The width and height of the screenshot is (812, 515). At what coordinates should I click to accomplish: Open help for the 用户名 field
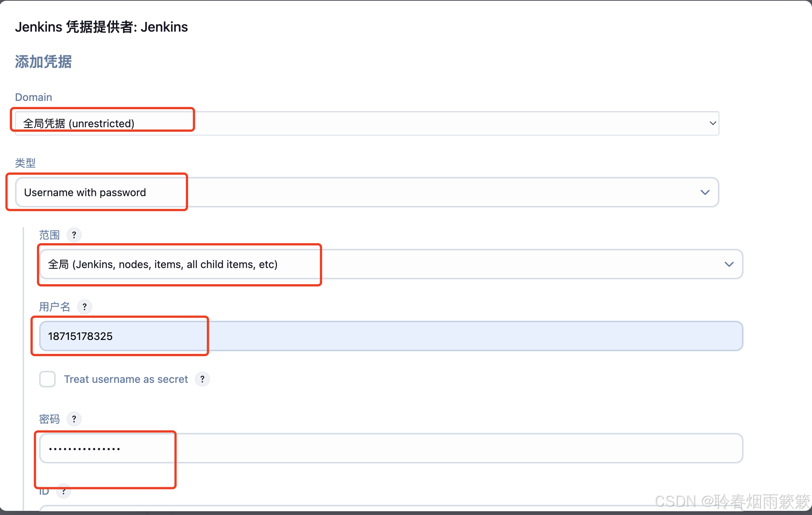(85, 307)
